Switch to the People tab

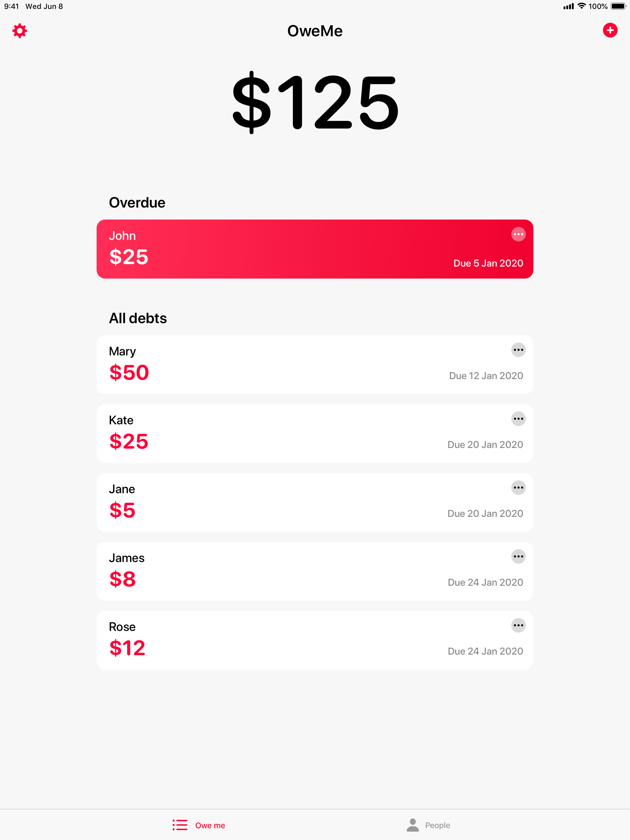click(428, 825)
